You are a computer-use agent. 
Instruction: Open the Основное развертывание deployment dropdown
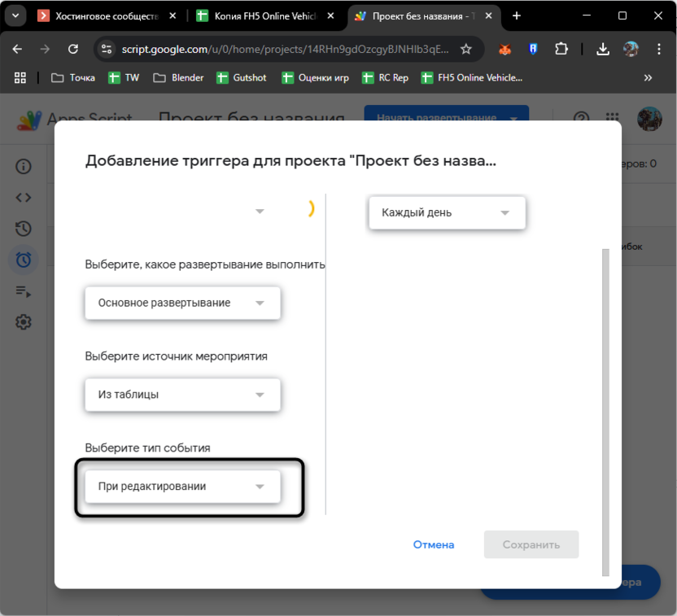(182, 303)
